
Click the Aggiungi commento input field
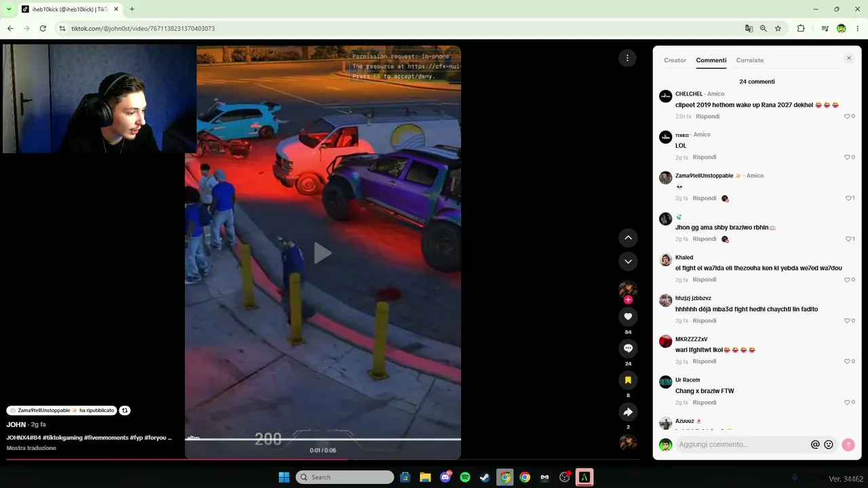point(742,445)
